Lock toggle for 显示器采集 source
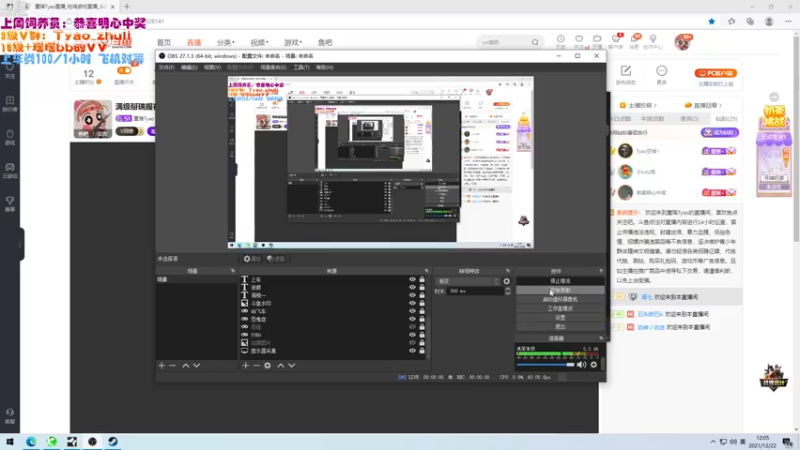The height and width of the screenshot is (450, 800). 422,351
